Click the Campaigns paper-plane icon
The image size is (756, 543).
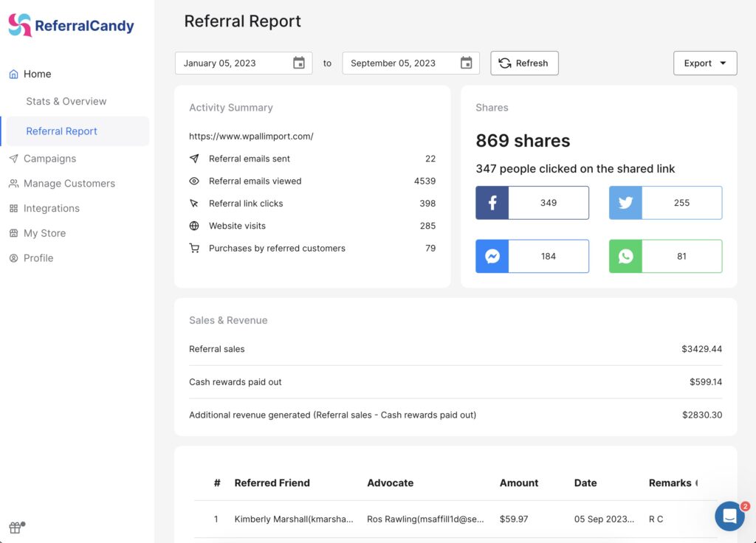[x=13, y=159]
